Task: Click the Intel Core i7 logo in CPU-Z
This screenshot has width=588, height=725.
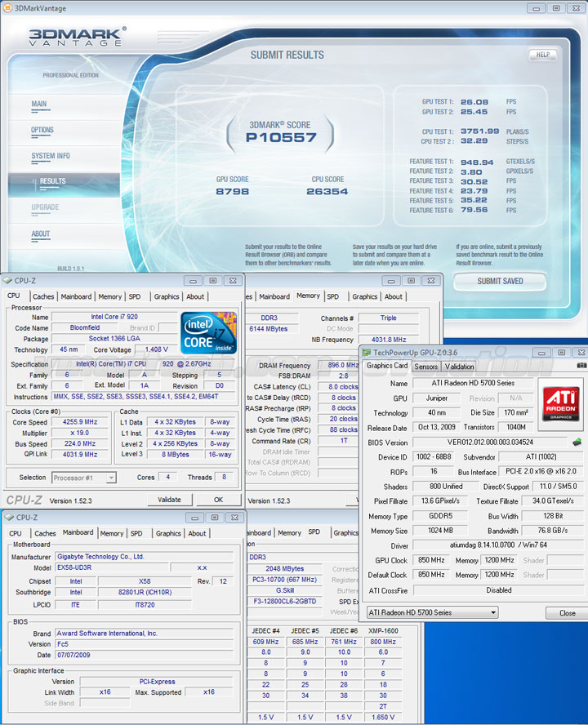Action: click(x=208, y=333)
